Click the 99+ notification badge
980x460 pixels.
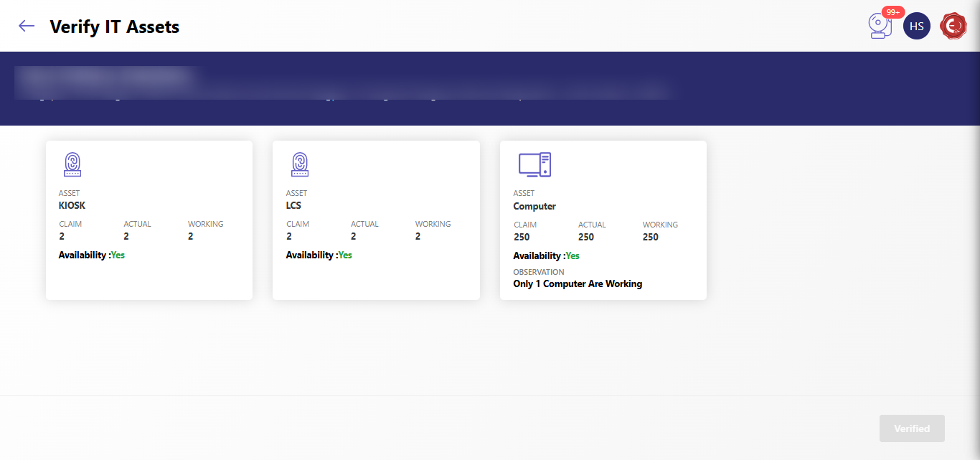tap(893, 12)
